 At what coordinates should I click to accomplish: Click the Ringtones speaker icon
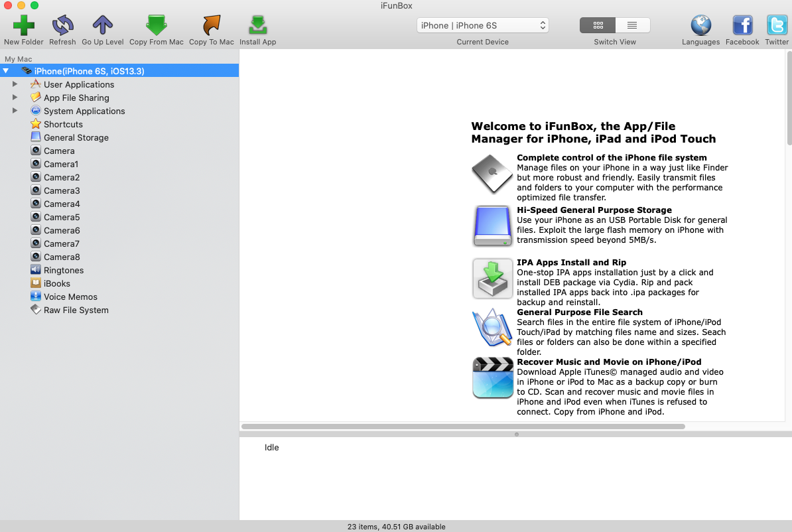(x=35, y=269)
